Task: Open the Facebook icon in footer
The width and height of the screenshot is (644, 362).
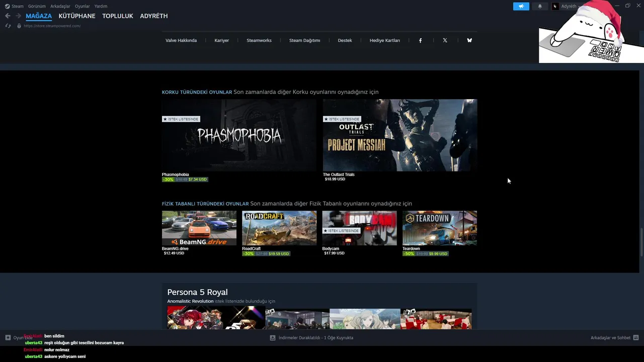Action: tap(421, 40)
